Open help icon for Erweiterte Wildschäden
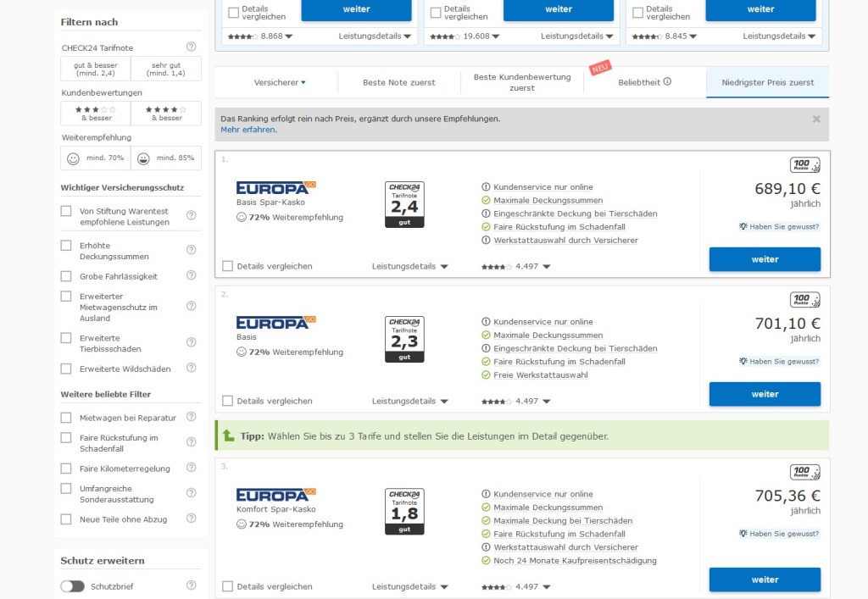This screenshot has height=599, width=868. point(191,368)
